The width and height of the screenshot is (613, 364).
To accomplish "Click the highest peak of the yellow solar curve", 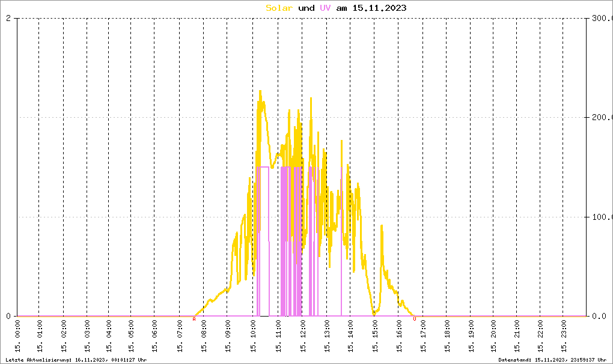I will pyautogui.click(x=260, y=91).
